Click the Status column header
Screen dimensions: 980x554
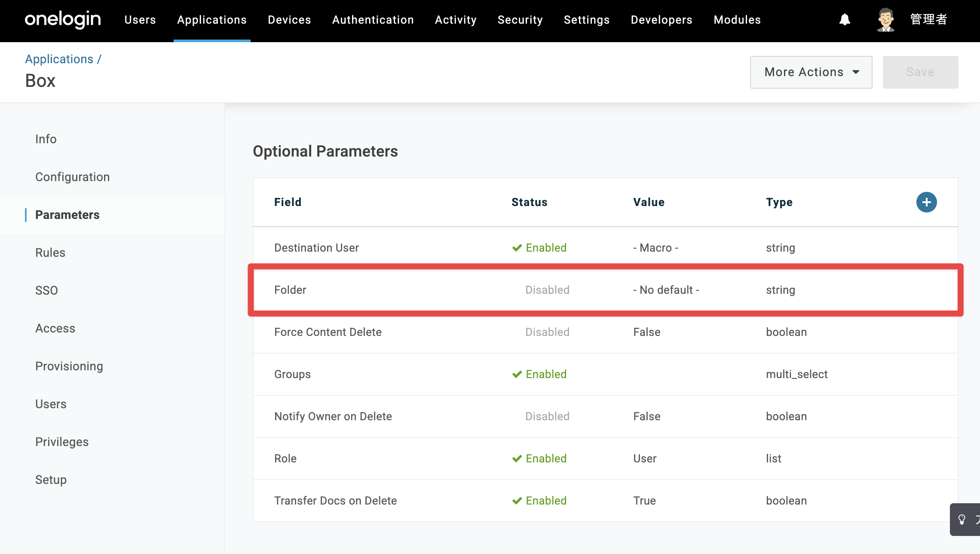(530, 202)
